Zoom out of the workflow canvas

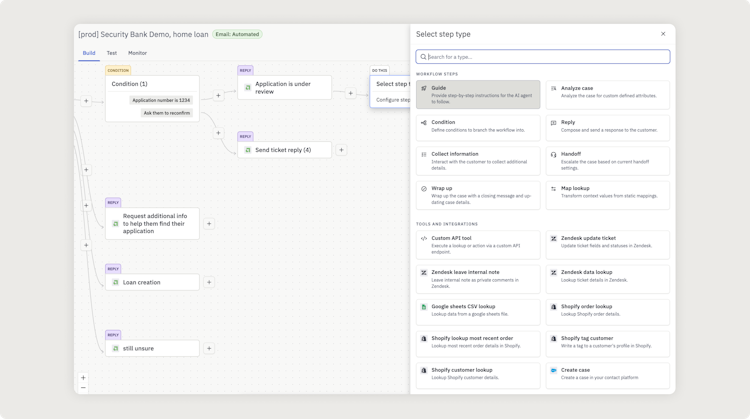tap(83, 388)
